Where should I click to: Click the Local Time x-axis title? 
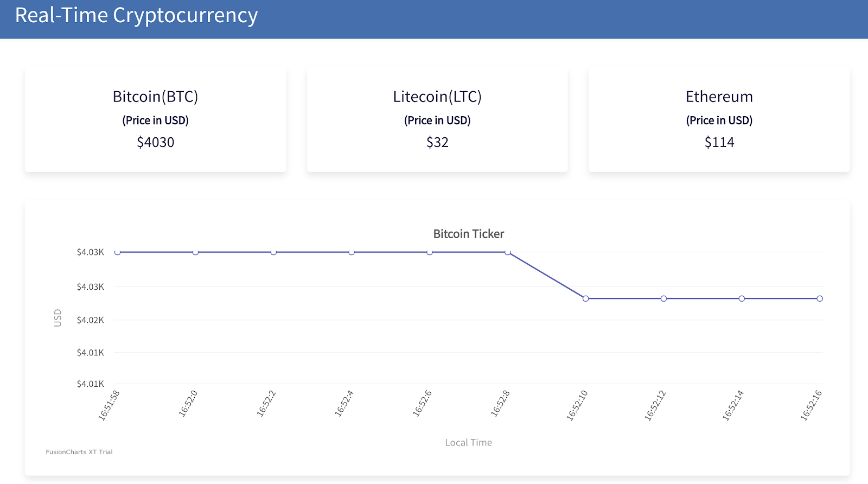pos(468,443)
